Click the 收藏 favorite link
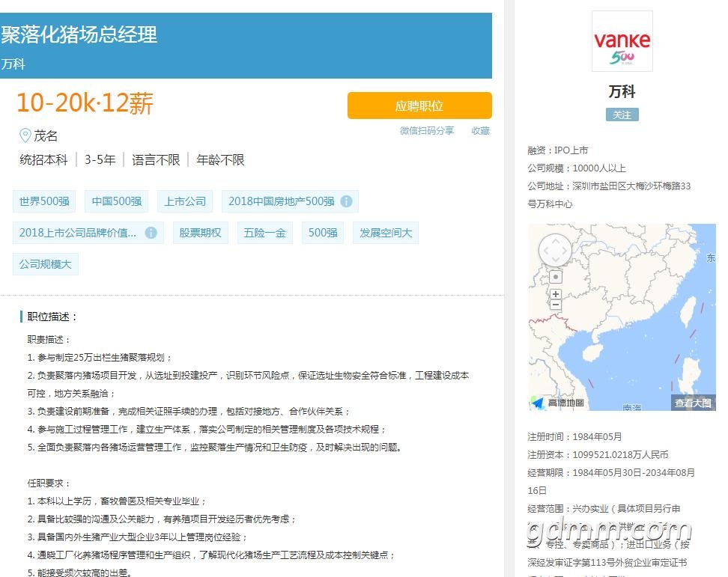 [481, 131]
